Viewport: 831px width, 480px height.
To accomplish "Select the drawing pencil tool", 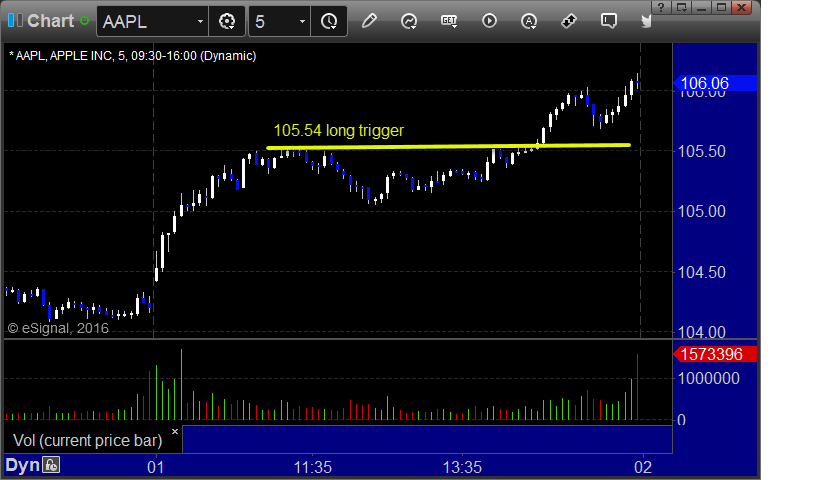I will [369, 21].
